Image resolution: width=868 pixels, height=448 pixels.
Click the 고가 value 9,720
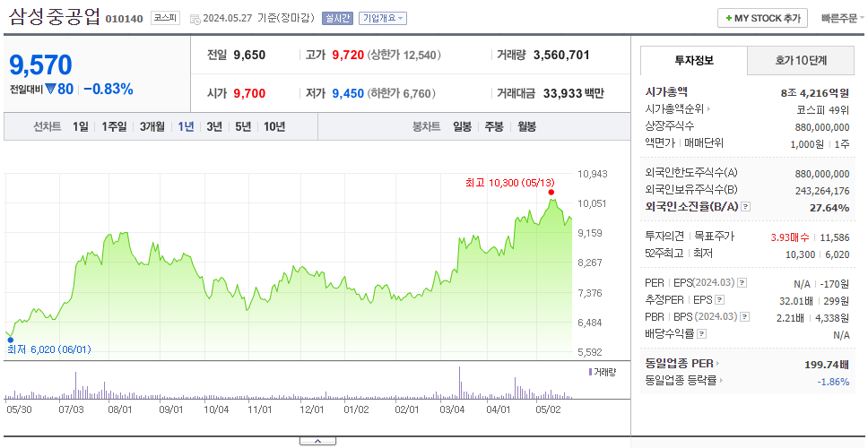click(x=348, y=56)
